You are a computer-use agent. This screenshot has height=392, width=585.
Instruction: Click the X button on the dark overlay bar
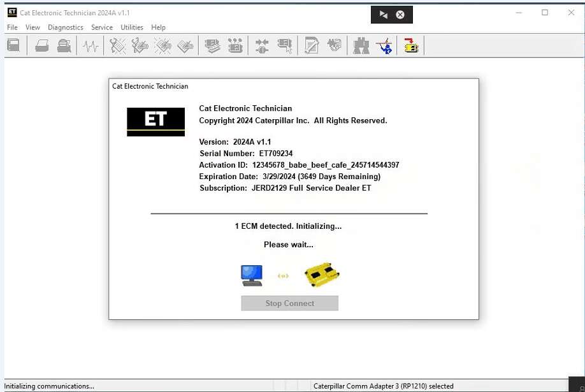400,15
